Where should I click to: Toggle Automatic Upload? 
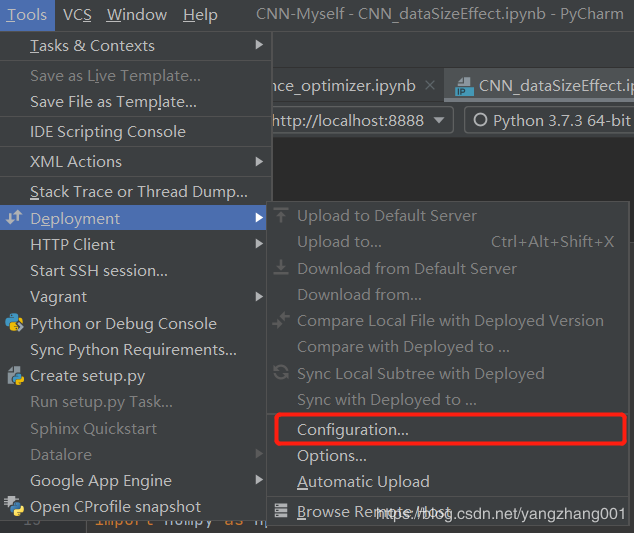pos(448,482)
